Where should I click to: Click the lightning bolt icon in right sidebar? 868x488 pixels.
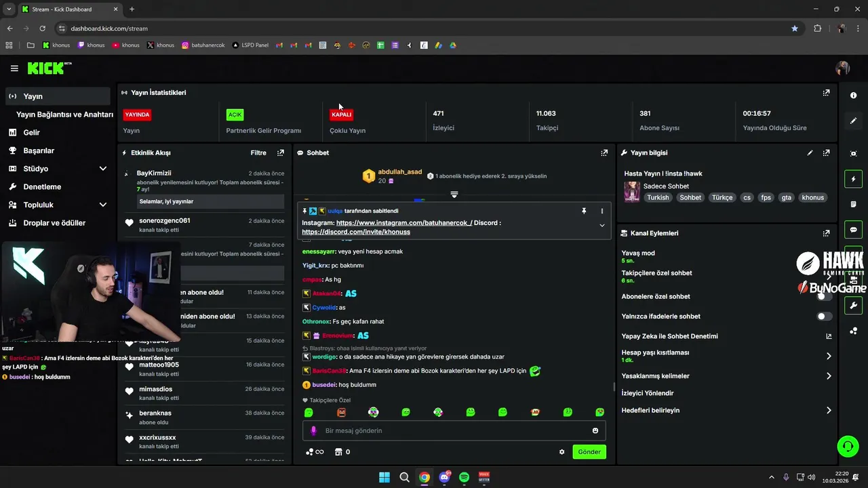click(x=853, y=180)
